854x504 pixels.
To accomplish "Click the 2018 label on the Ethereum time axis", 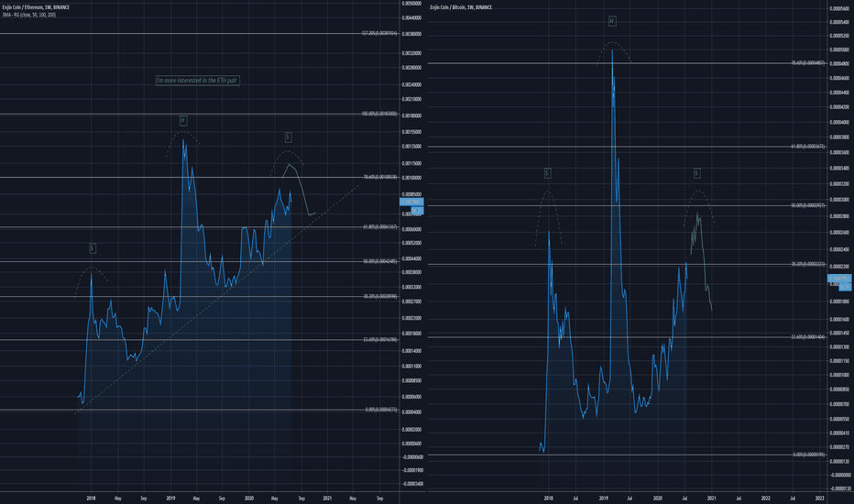I will [91, 498].
